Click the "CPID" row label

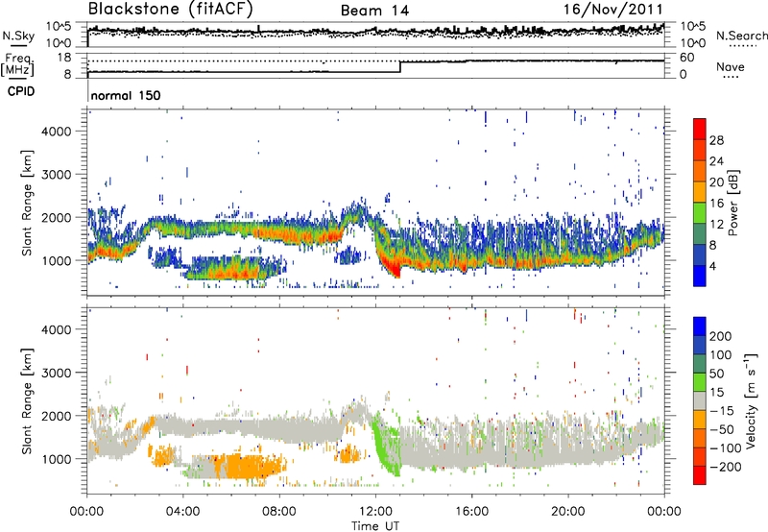(21, 91)
